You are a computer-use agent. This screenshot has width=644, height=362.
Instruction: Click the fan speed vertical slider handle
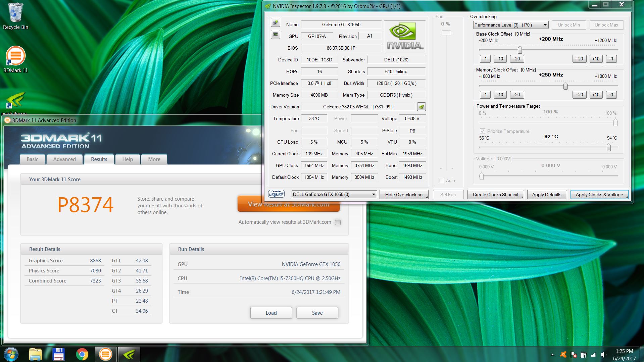[x=446, y=33]
